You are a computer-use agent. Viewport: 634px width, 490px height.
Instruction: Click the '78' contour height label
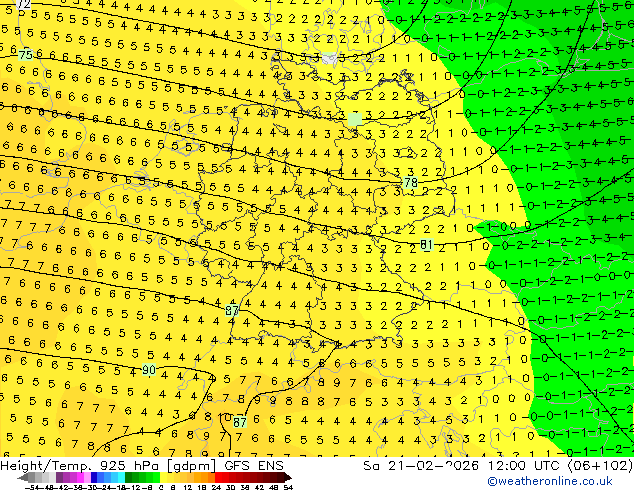pos(410,183)
